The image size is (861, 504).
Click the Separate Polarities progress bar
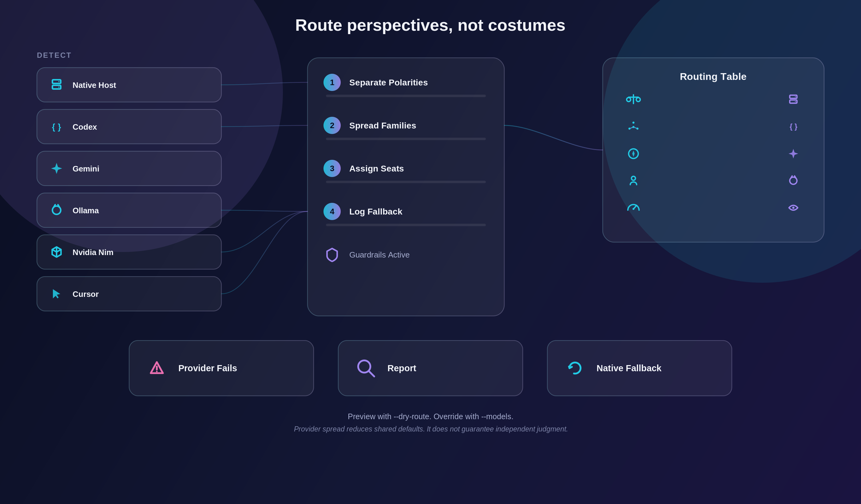click(x=406, y=96)
